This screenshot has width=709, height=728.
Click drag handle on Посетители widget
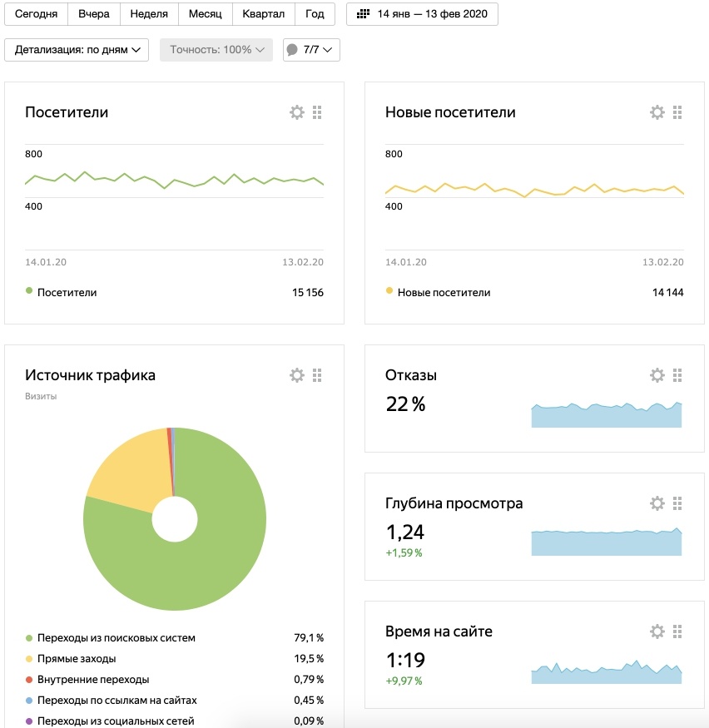317,112
